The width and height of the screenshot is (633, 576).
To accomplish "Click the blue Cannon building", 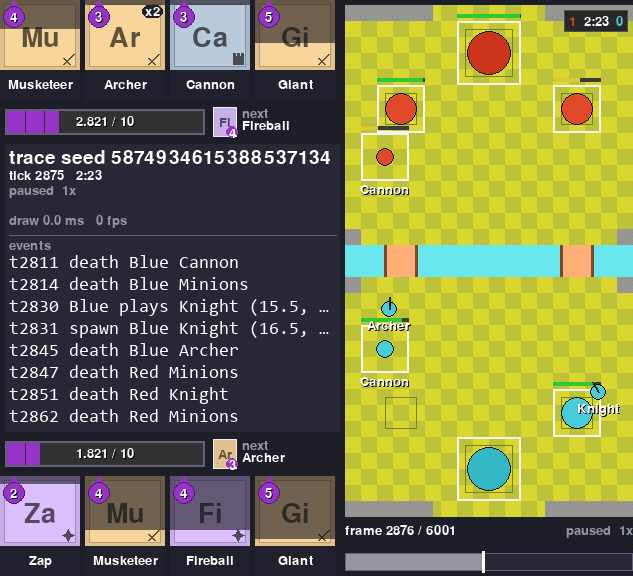I will [385, 349].
